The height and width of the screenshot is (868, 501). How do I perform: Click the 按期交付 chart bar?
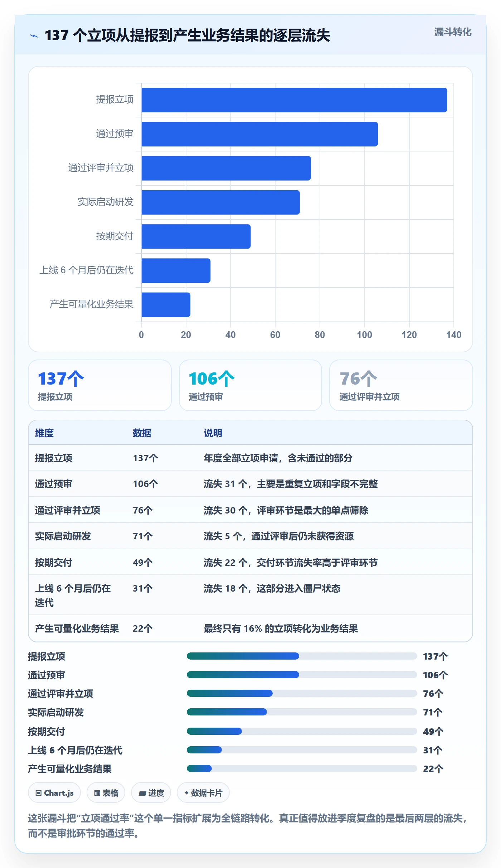pyautogui.click(x=196, y=236)
